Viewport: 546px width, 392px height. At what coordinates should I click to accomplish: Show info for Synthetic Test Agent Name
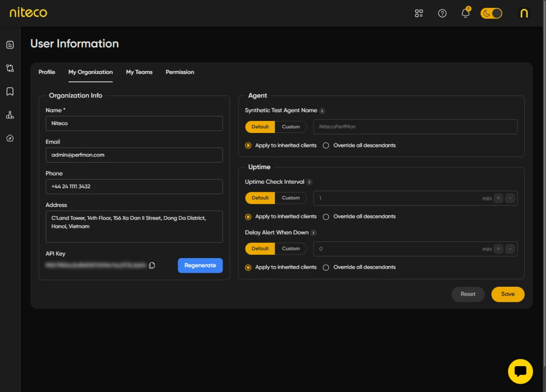[x=322, y=111]
